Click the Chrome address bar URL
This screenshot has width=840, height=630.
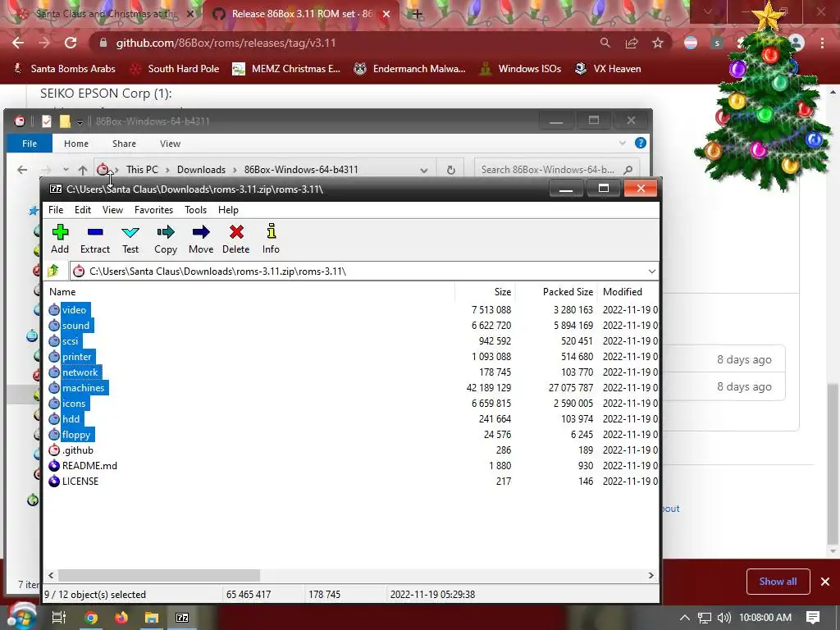226,43
